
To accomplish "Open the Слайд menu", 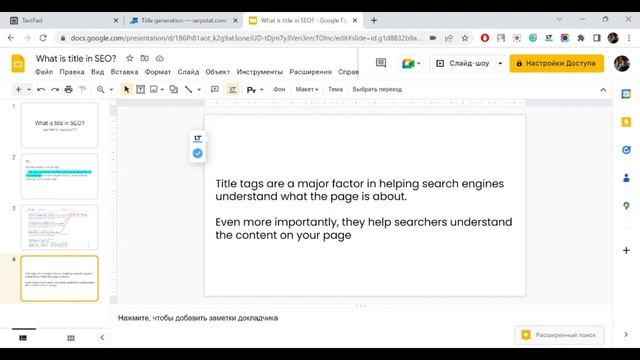I will [188, 72].
